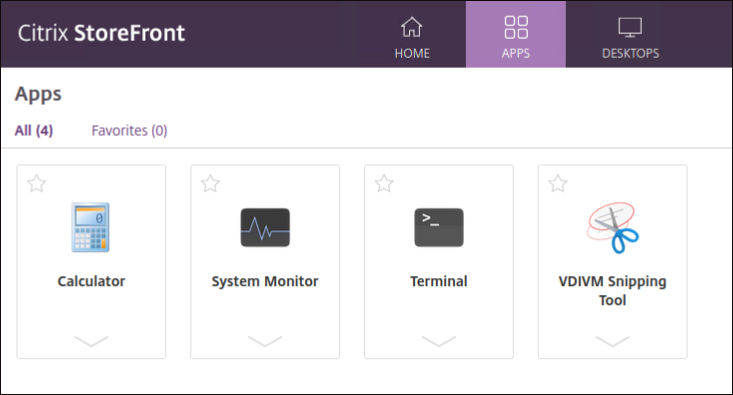Show All (4) apps filter
The width and height of the screenshot is (733, 395).
[x=34, y=130]
